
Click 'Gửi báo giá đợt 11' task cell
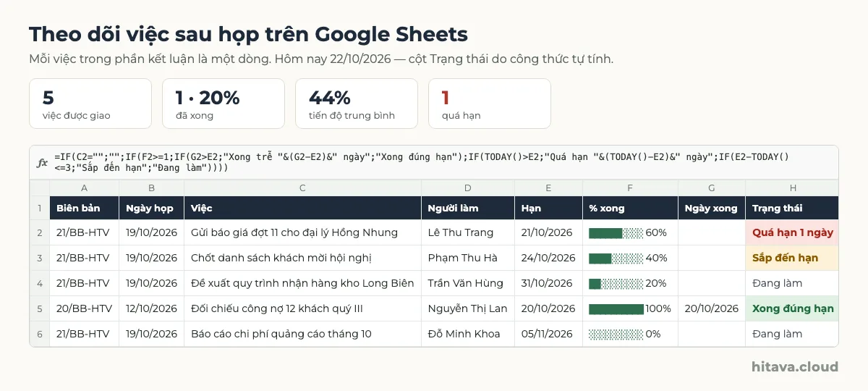pyautogui.click(x=303, y=232)
